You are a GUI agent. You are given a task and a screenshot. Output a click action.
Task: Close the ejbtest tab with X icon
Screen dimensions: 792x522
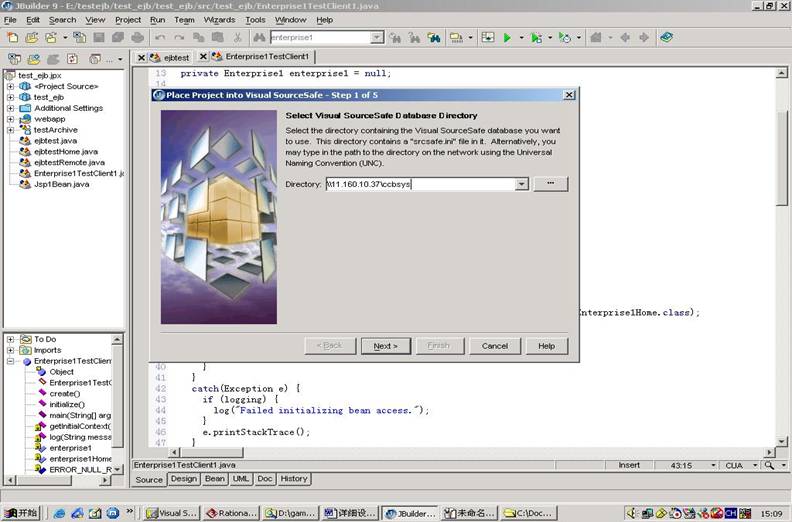coord(141,57)
